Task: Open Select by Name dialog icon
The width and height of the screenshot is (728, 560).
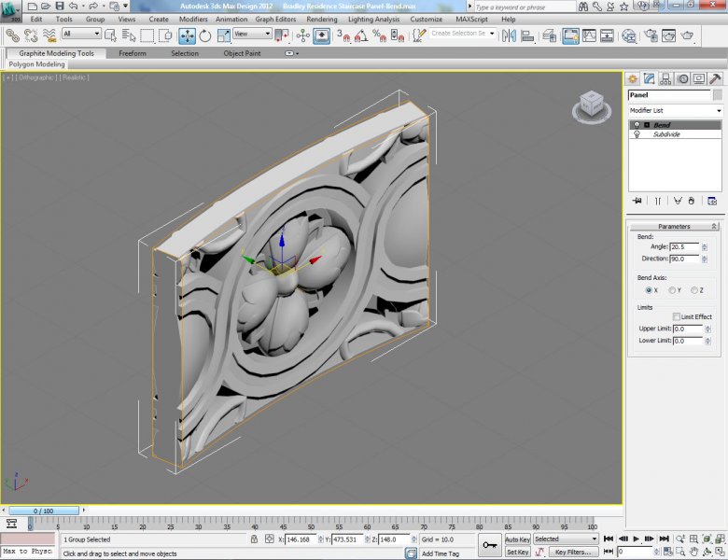Action: (x=129, y=35)
